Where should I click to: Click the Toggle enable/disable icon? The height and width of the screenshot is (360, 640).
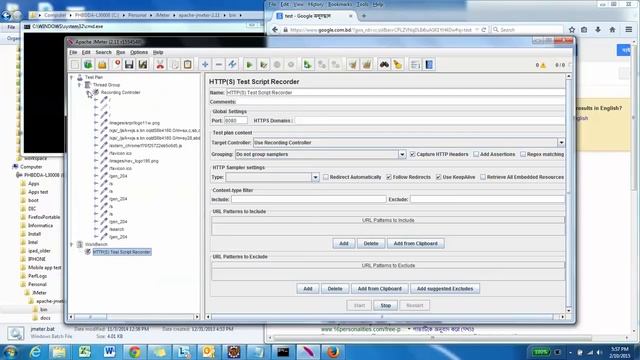[232, 64]
